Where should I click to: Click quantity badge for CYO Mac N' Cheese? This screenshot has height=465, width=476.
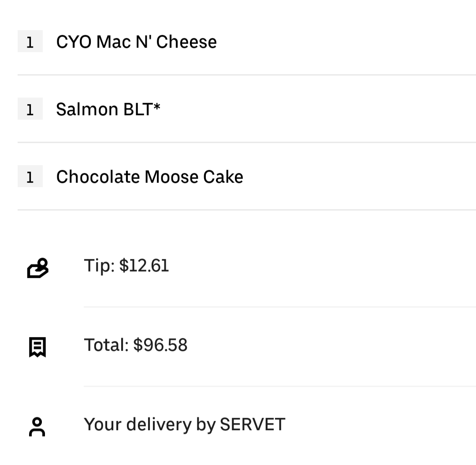click(x=30, y=41)
